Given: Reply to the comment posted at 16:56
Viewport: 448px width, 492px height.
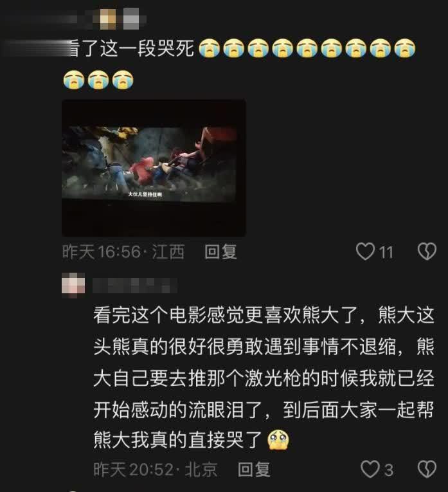Looking at the screenshot, I should (x=220, y=252).
